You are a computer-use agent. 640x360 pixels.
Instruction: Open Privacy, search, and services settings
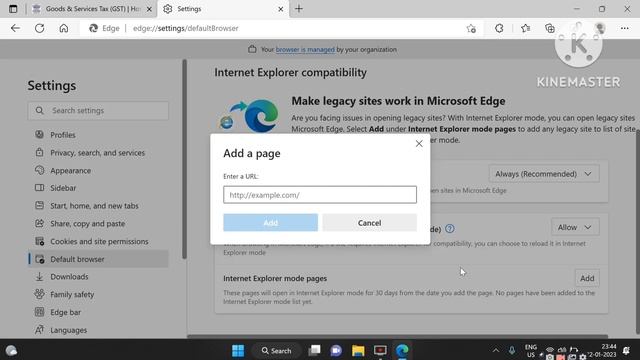tap(98, 153)
